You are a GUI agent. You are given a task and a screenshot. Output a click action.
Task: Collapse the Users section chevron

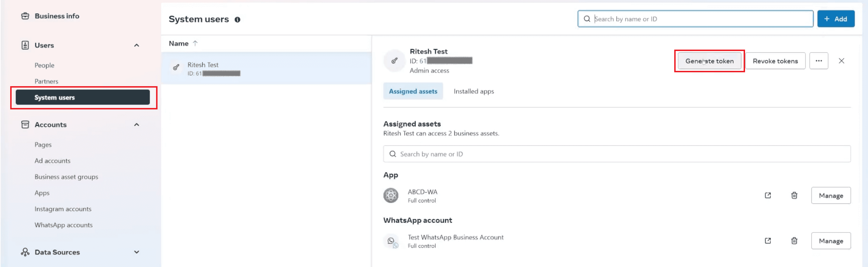coord(137,45)
